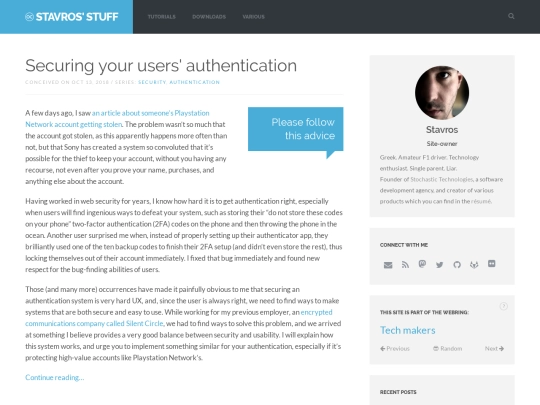Open the Playstation Network account stolen article link
The width and height of the screenshot is (540, 405).
coord(117,118)
